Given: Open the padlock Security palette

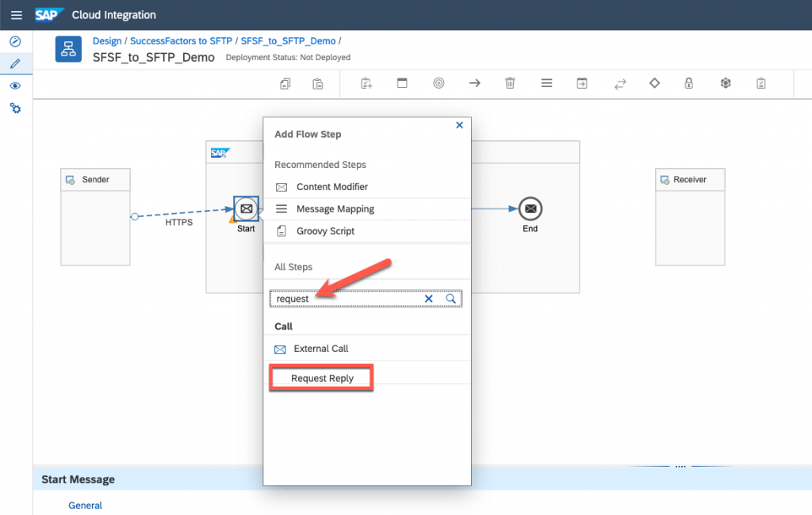Looking at the screenshot, I should point(689,83).
